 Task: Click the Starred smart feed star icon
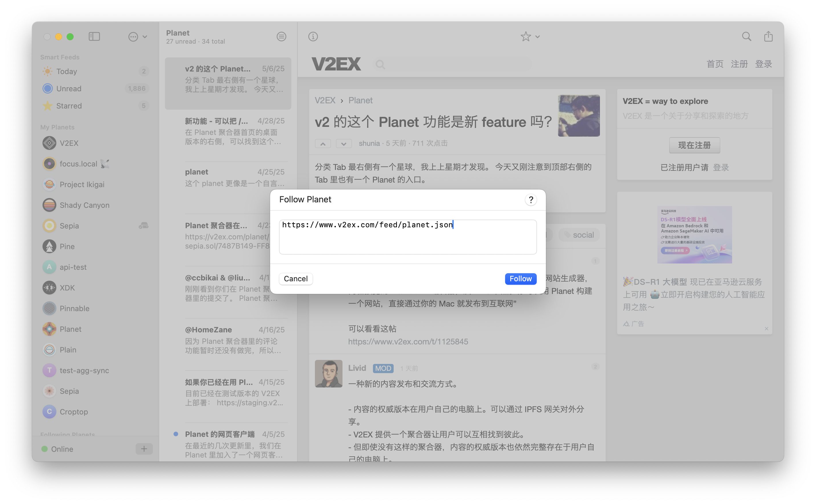point(48,106)
